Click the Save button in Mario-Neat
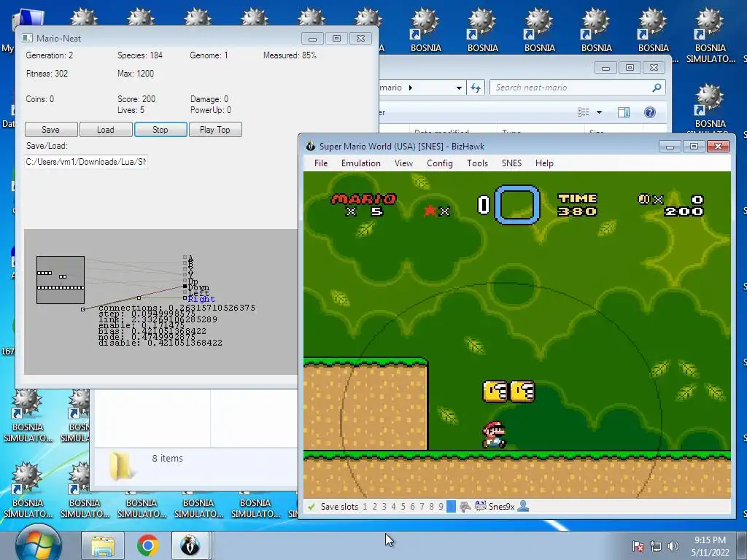Viewport: 747px width, 560px height. (51, 130)
